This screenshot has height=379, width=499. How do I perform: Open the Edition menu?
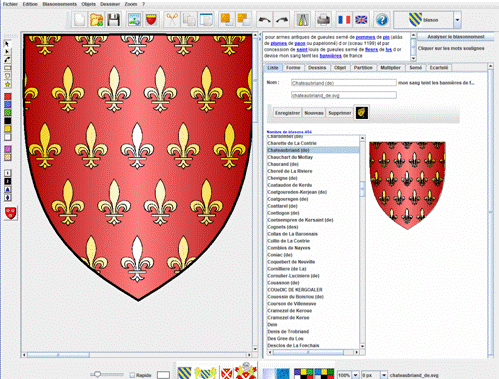[30, 4]
